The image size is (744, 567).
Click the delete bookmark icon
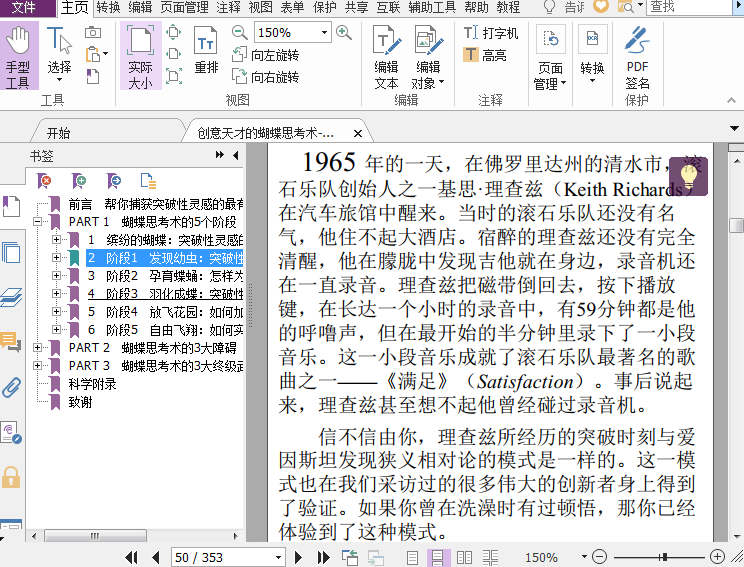pos(44,180)
